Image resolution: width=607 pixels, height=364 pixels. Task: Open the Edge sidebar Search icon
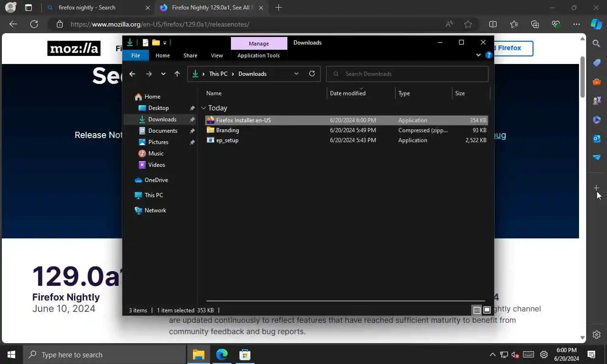tap(597, 44)
